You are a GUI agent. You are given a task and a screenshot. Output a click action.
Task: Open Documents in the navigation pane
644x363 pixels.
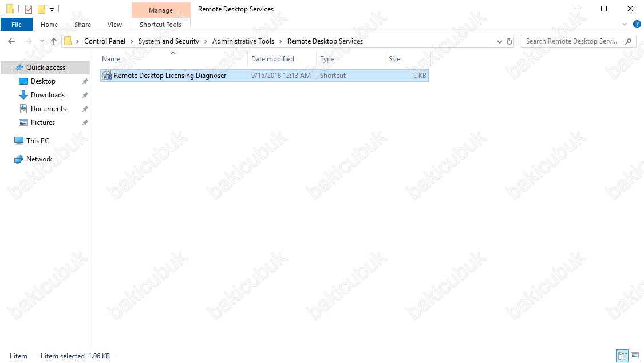[x=48, y=109]
